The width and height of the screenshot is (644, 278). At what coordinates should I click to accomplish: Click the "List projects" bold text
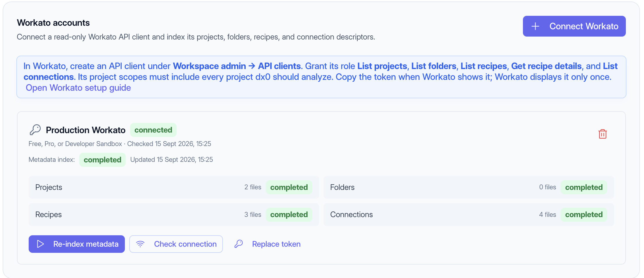tap(382, 66)
